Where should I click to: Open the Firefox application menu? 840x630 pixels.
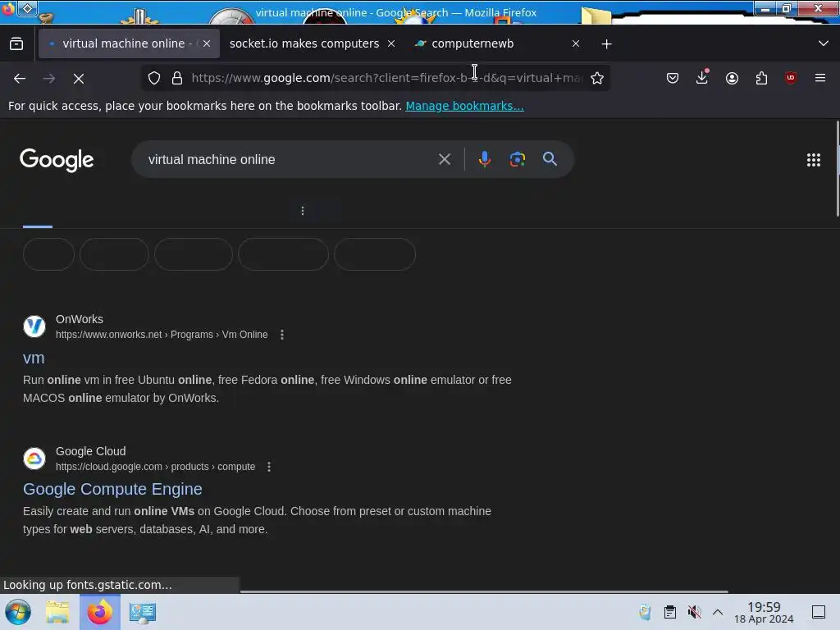click(x=819, y=78)
